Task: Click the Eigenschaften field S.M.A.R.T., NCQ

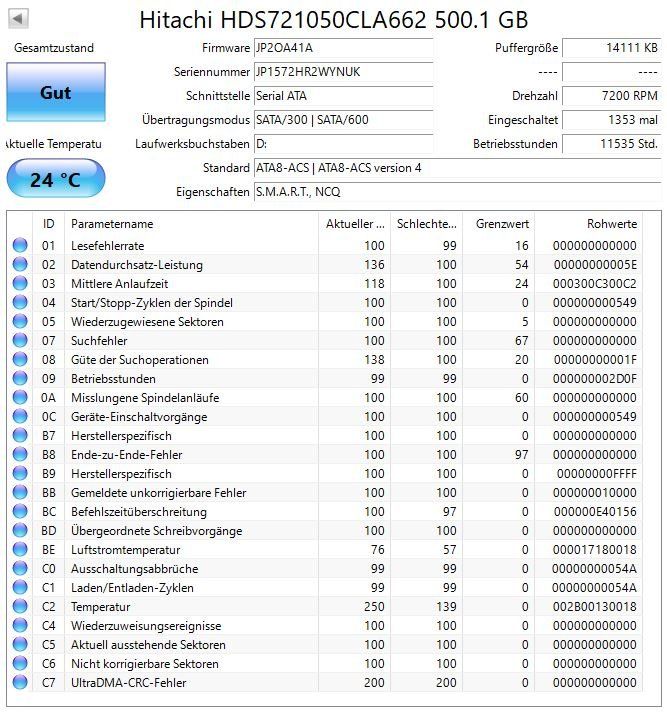Action: pos(457,192)
